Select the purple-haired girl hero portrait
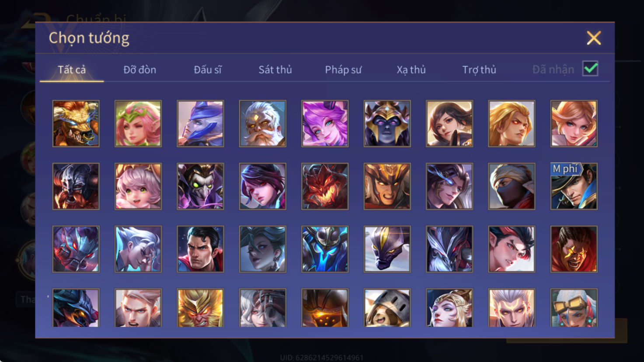Screen dimensions: 644x362 (325, 124)
